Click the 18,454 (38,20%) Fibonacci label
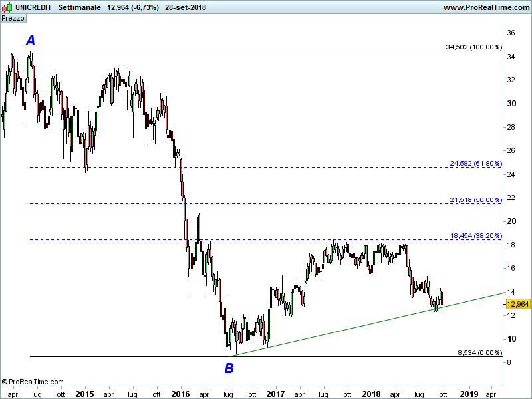The image size is (532, 399). [476, 235]
